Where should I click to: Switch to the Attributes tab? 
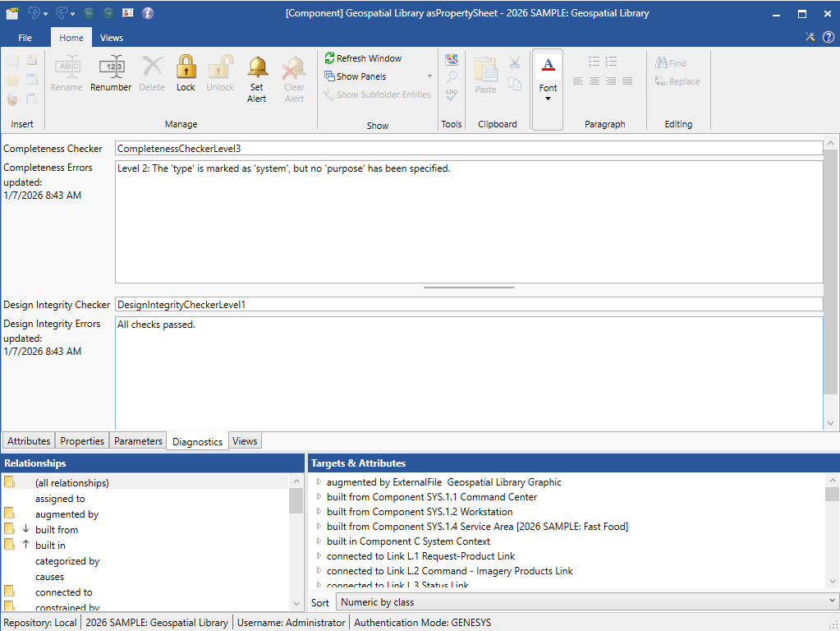coord(29,441)
